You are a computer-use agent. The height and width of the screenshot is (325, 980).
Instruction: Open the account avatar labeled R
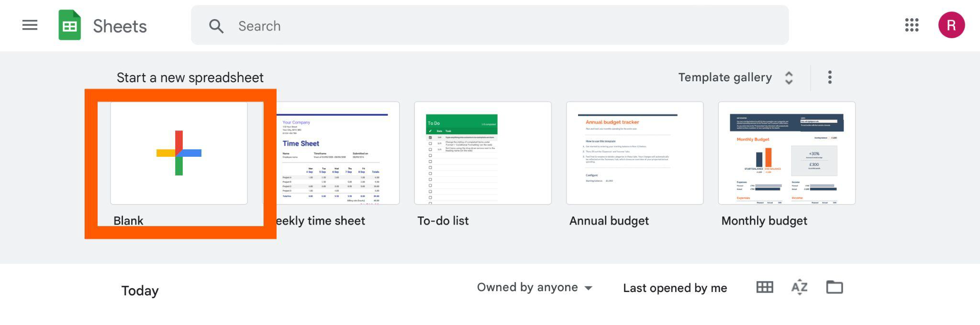click(x=951, y=25)
